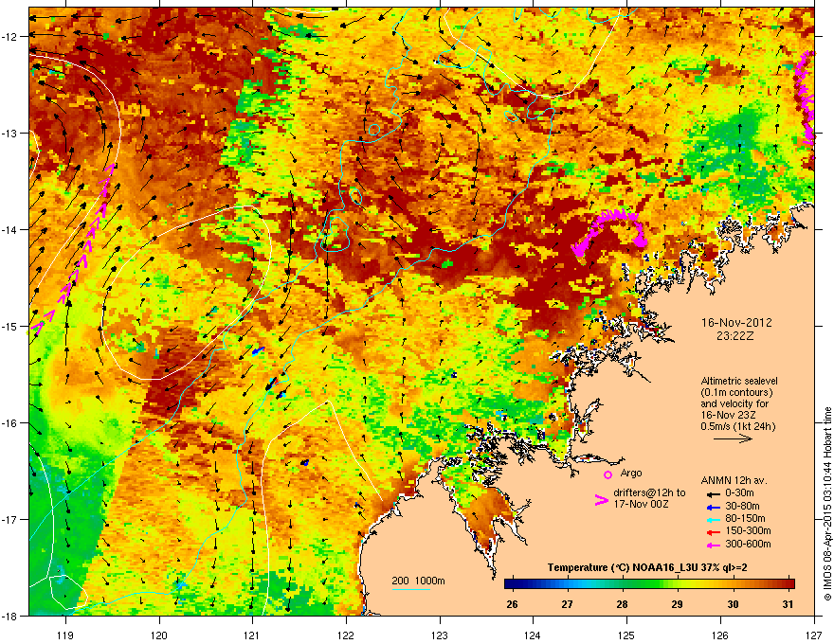Click the colorbar tick value '31'
834x644 pixels.
tap(788, 604)
